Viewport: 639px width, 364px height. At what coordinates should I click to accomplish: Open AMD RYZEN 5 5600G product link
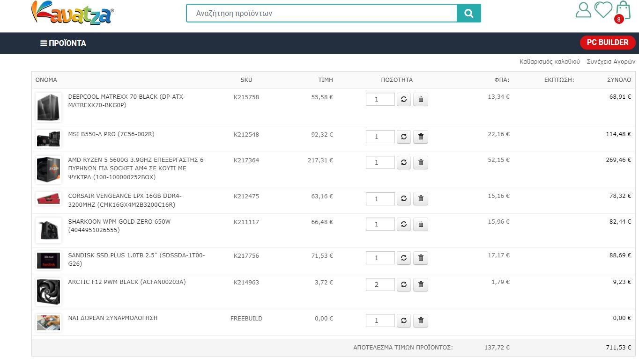pos(136,168)
